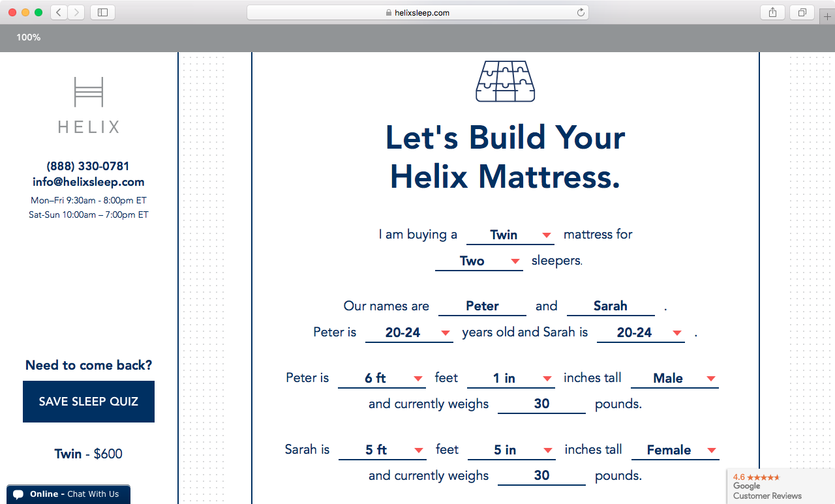This screenshot has height=504, width=835.
Task: Open the Online - Chat With Us widget
Action: coord(68,494)
